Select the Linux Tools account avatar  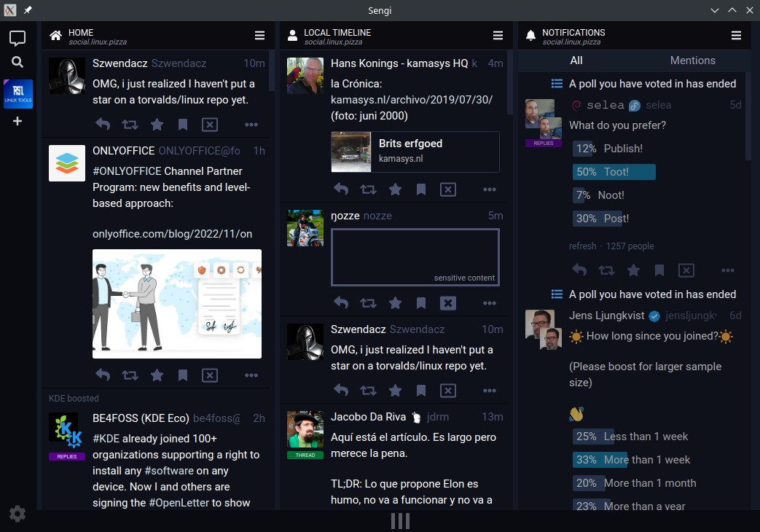[18, 93]
